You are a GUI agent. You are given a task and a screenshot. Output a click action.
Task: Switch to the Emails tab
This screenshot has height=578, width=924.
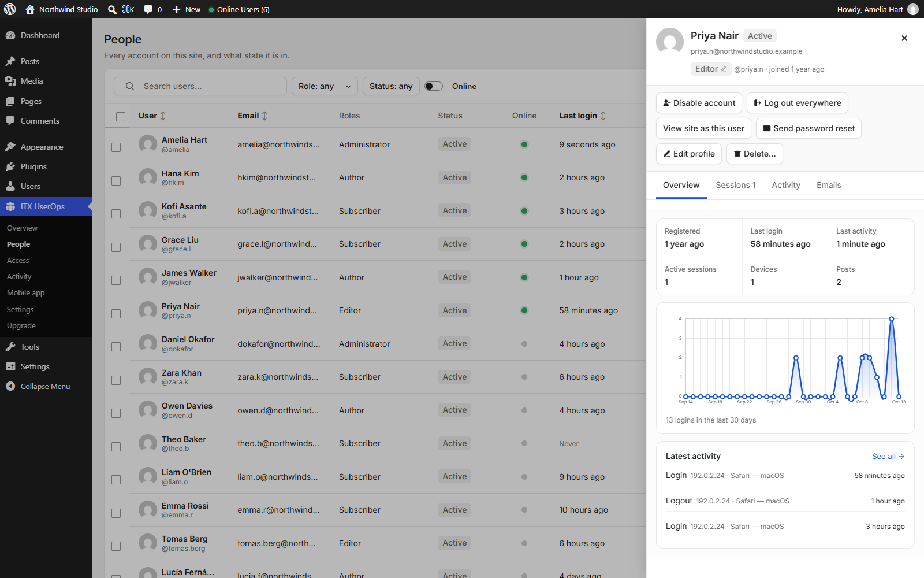click(829, 185)
